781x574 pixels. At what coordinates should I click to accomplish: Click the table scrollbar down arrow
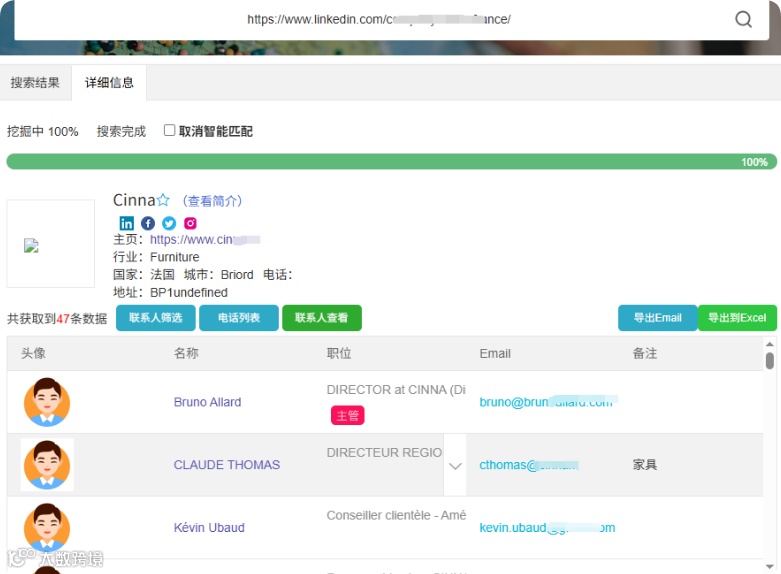pyautogui.click(x=770, y=567)
